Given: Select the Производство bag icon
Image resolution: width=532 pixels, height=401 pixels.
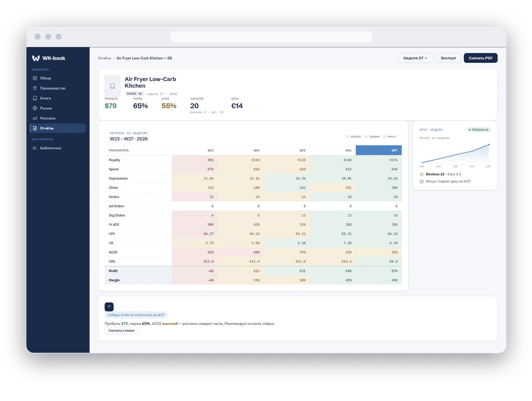Looking at the screenshot, I should [35, 88].
